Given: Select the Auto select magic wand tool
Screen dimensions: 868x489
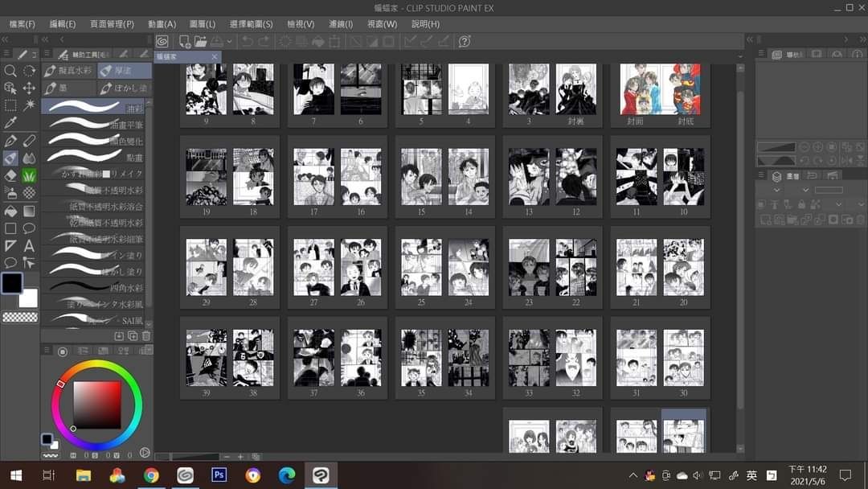Looking at the screenshot, I should pos(29,105).
